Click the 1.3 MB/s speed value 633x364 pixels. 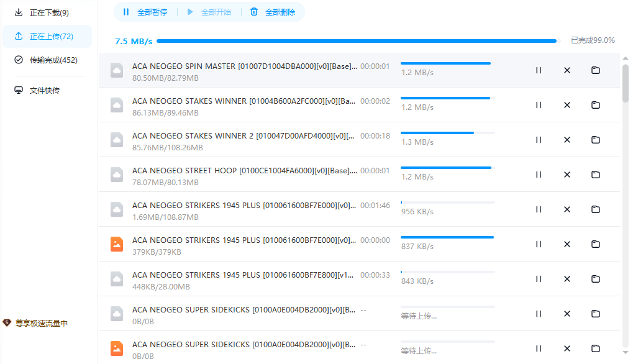417,142
